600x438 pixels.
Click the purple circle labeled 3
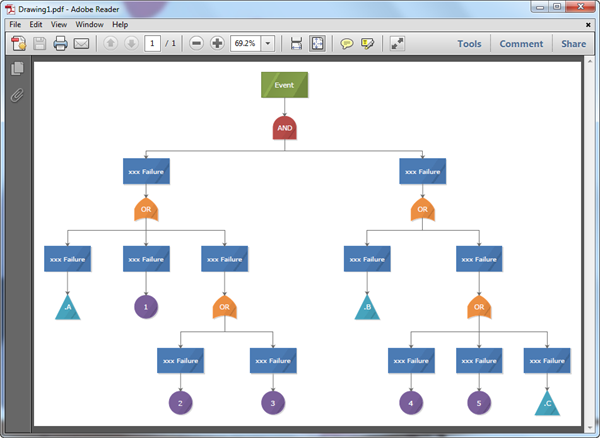[273, 403]
